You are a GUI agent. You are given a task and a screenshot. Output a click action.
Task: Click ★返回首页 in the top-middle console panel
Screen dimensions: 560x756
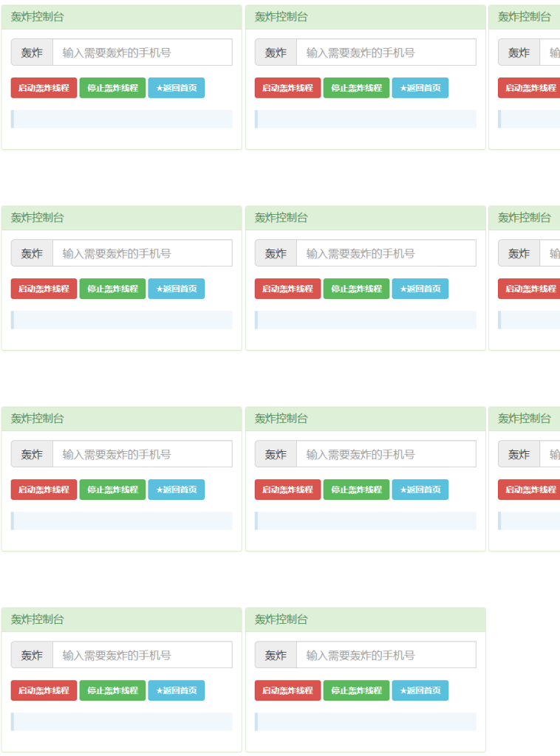click(x=420, y=88)
